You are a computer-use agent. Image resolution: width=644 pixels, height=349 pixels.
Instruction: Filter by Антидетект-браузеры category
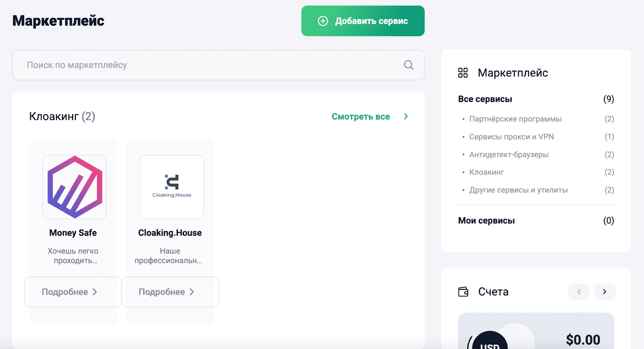(x=509, y=154)
